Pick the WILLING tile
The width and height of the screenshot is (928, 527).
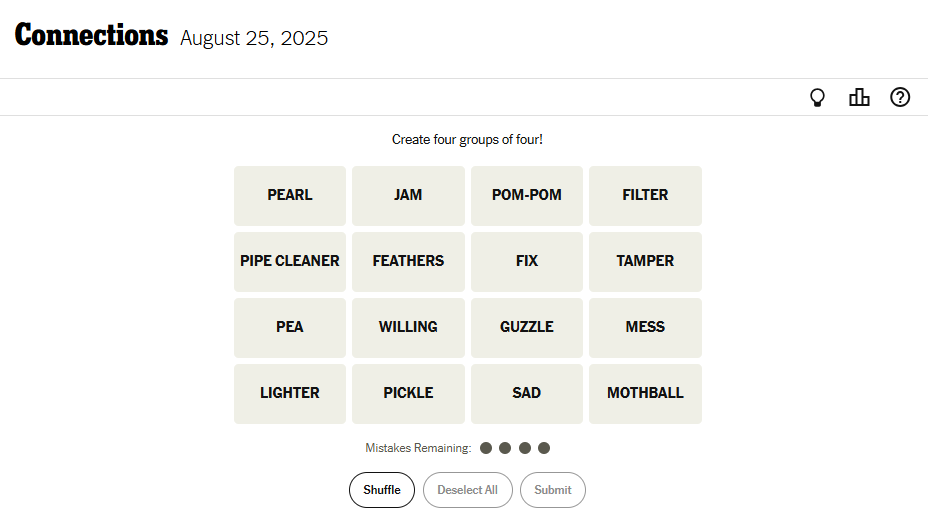408,328
